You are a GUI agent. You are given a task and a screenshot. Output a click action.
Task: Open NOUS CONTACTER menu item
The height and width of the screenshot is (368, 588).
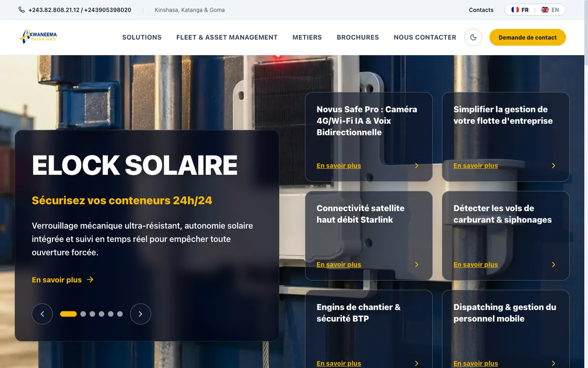[x=425, y=37]
